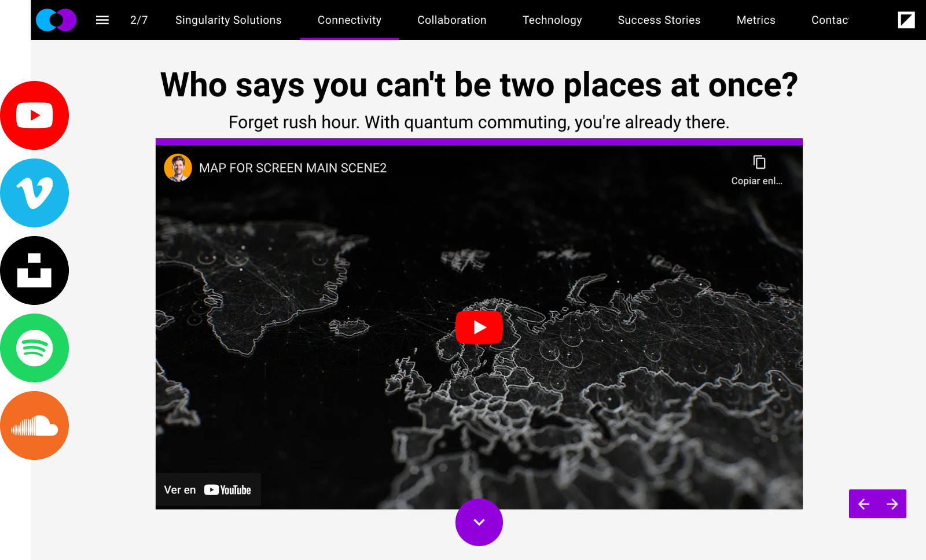
Task: Open the Vimeo sidebar icon
Action: pos(35,193)
